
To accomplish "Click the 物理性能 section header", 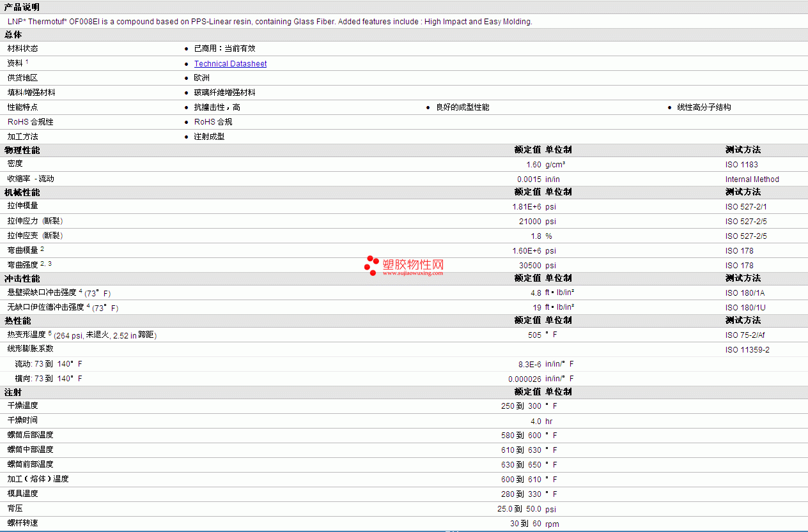I will [x=22, y=150].
